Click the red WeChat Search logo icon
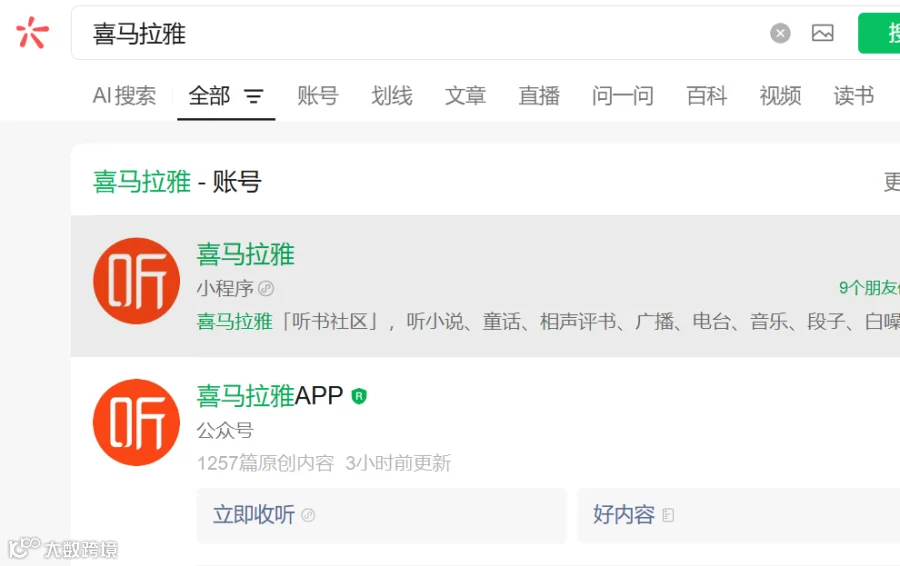 click(x=32, y=32)
